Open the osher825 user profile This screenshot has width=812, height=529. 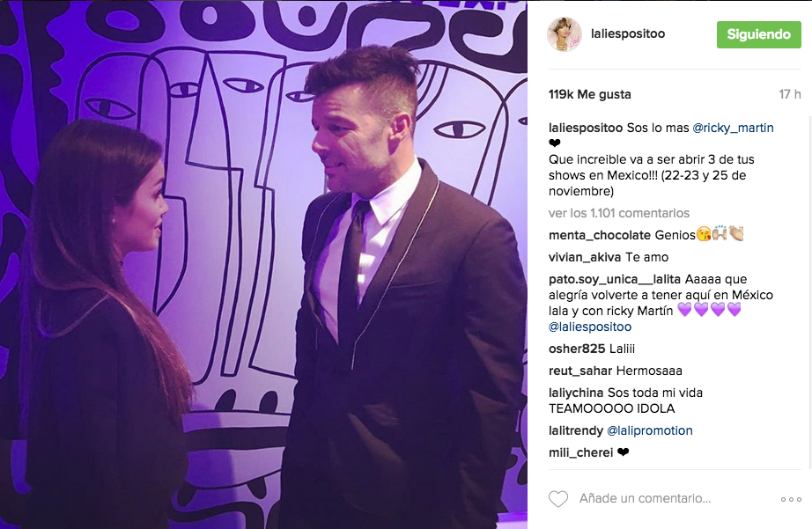[x=577, y=349]
